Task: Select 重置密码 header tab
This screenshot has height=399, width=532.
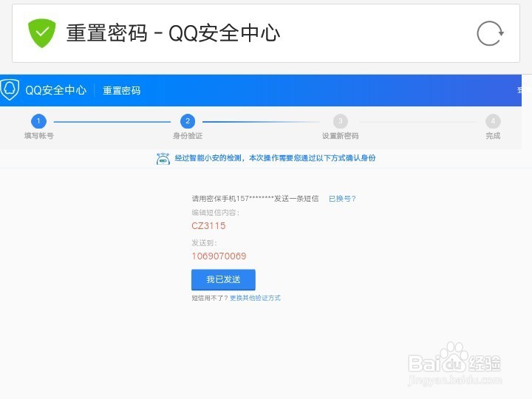Action: [x=121, y=91]
